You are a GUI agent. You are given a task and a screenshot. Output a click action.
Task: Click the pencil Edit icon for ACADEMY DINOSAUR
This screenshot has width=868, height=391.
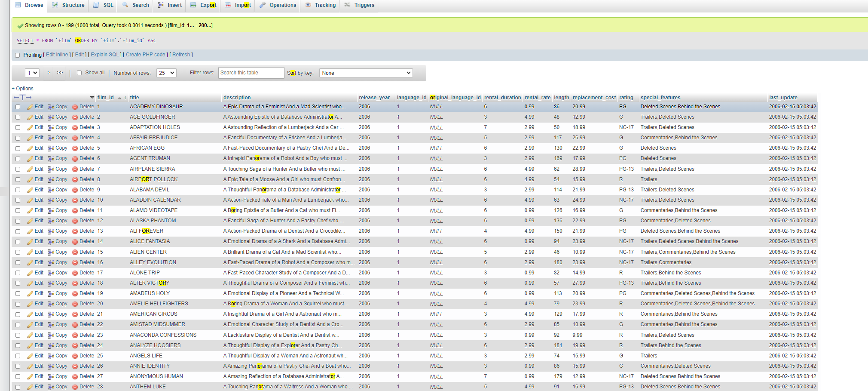pyautogui.click(x=30, y=107)
